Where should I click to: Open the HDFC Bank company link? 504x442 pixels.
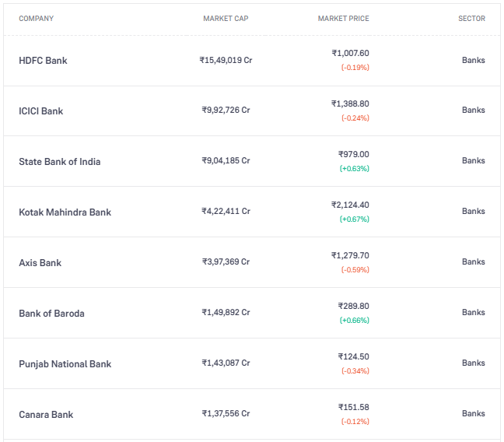tap(43, 61)
